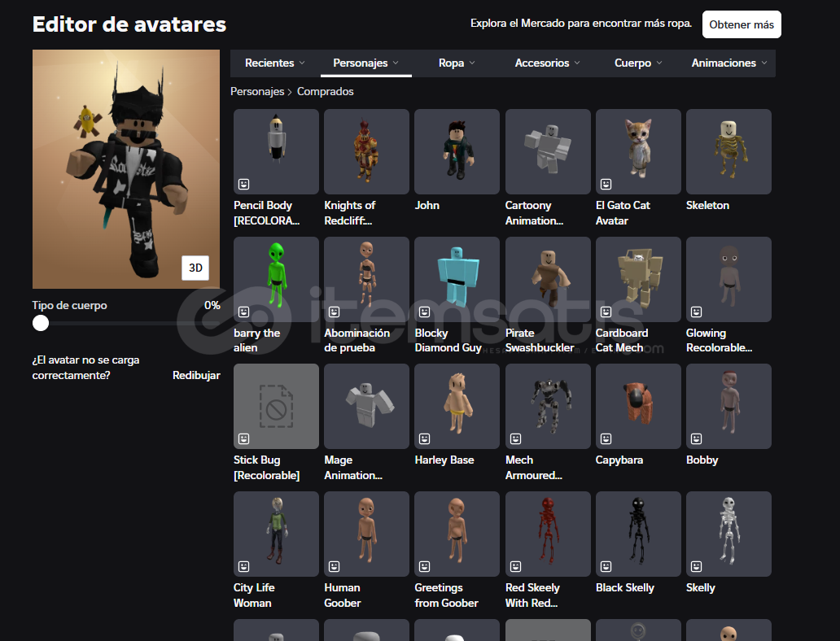Choose the City Life Woman character
Viewport: 840px width, 641px height.
(276, 534)
